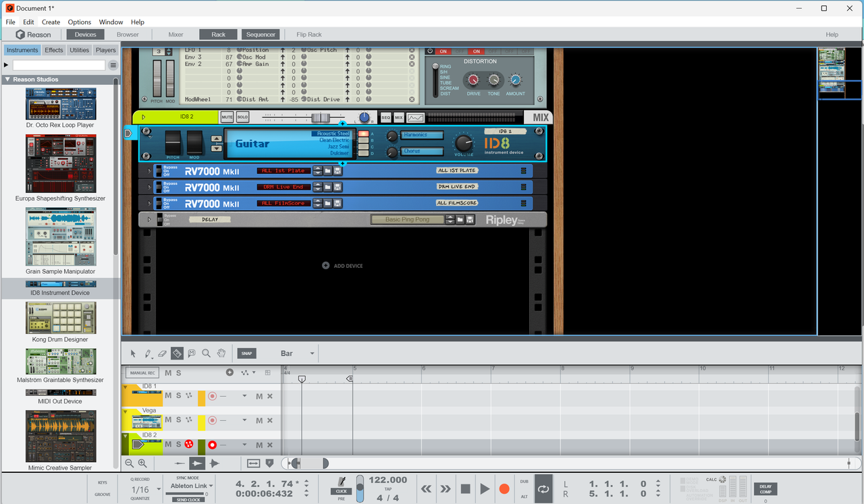The width and height of the screenshot is (864, 504).
Task: Unfold the ALL 1st Plate RV7000 device
Action: point(148,171)
